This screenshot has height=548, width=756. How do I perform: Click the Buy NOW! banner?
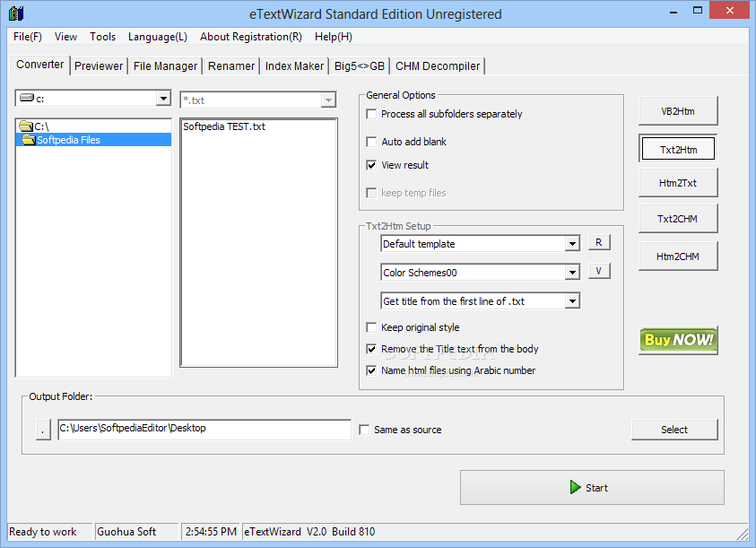[678, 340]
